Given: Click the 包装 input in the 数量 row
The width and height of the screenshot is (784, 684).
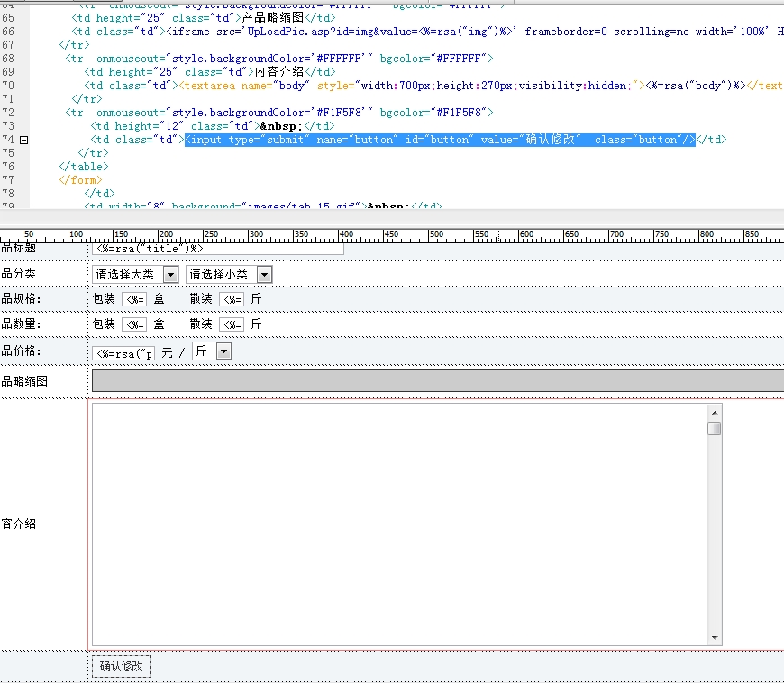Looking at the screenshot, I should (x=134, y=324).
